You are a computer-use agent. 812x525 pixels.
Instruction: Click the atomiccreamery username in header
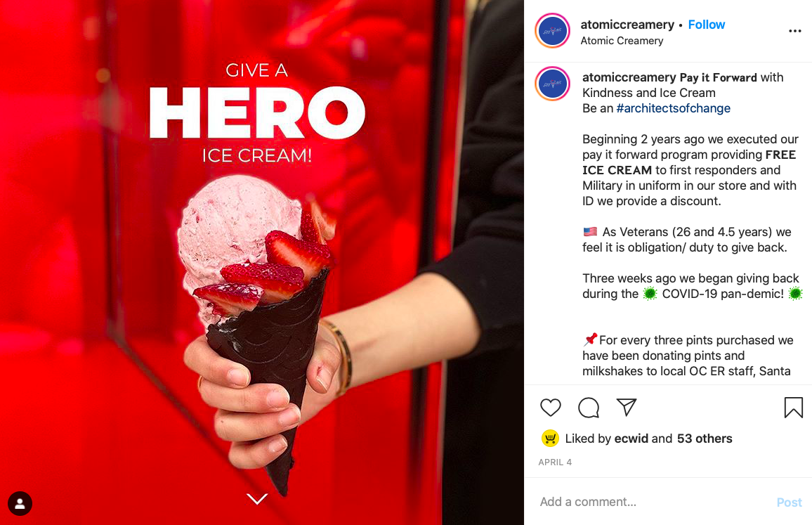[x=627, y=25]
